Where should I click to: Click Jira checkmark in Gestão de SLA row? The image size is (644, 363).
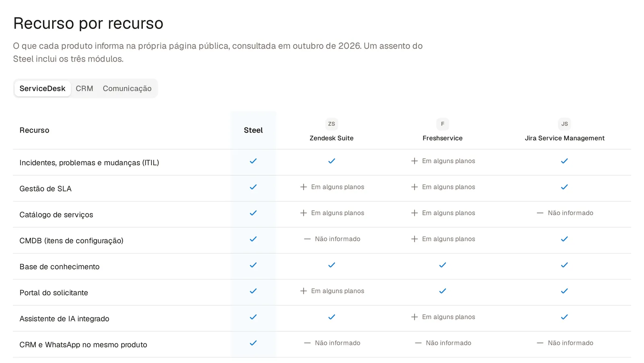click(565, 187)
